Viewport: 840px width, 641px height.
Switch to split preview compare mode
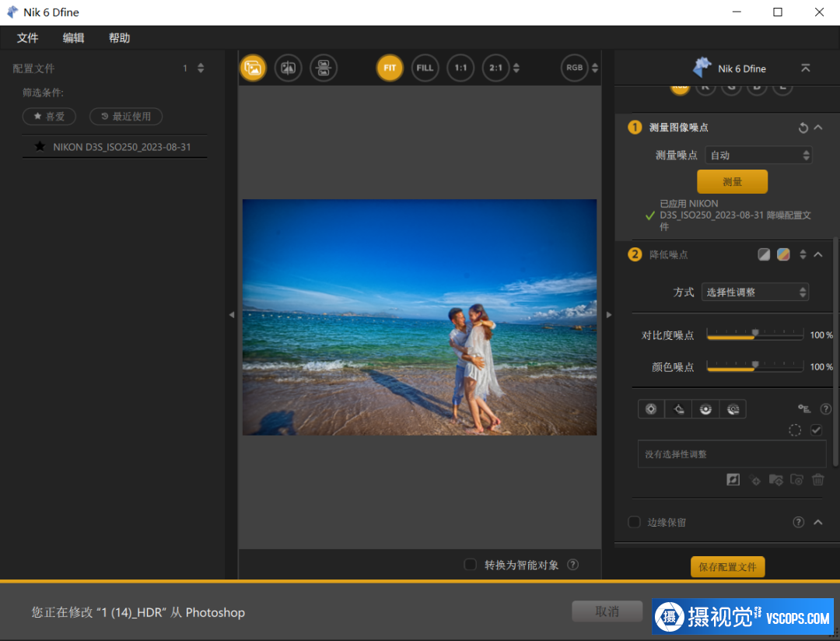coord(289,68)
